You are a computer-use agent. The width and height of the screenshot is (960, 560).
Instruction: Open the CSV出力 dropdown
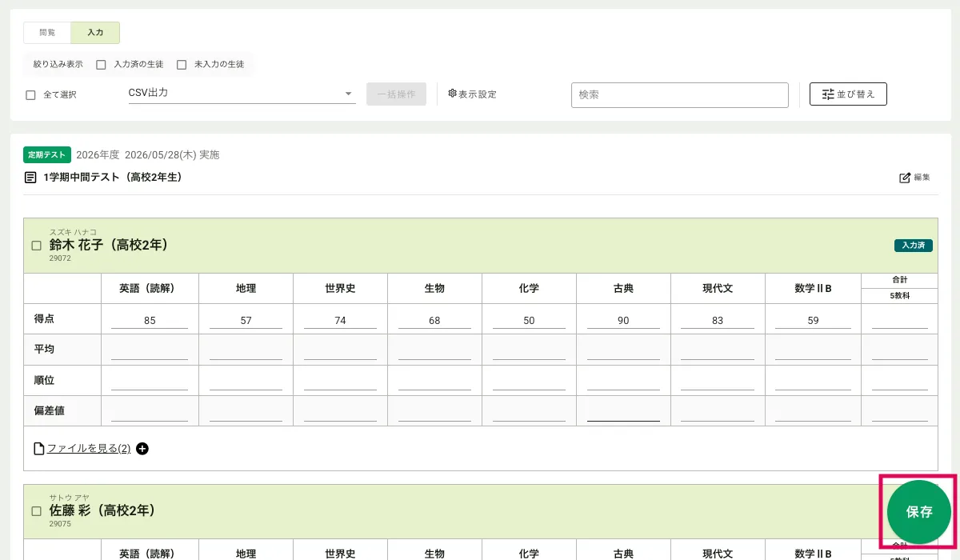[x=242, y=94]
